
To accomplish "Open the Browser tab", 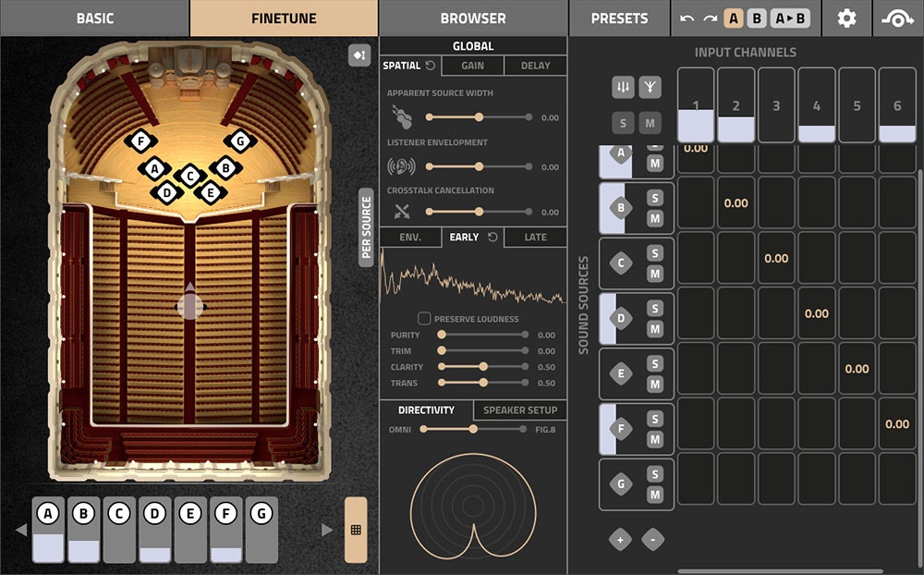I will pos(473,18).
